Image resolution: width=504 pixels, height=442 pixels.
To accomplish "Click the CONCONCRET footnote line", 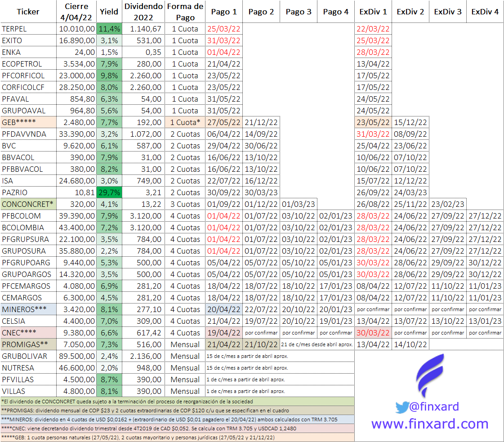I will [x=178, y=402].
